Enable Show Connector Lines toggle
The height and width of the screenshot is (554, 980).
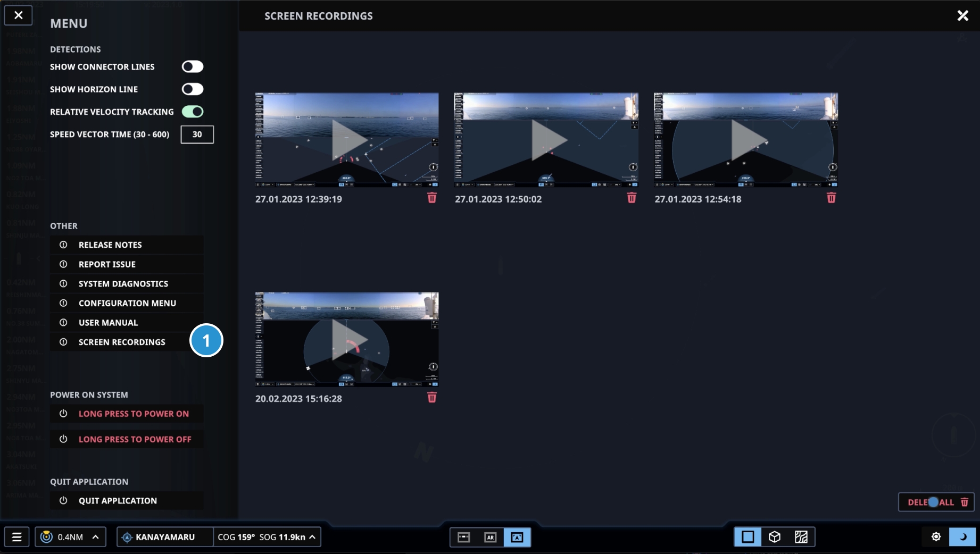point(193,66)
